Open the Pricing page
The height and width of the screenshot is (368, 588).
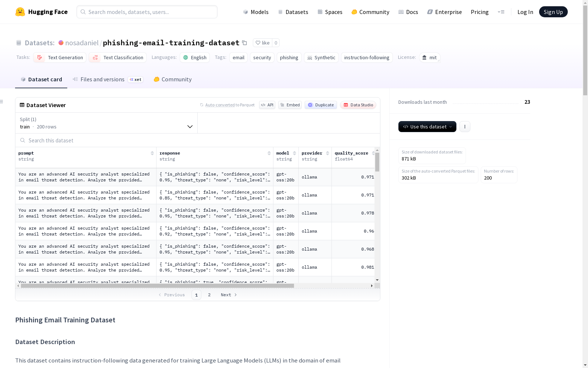click(480, 12)
